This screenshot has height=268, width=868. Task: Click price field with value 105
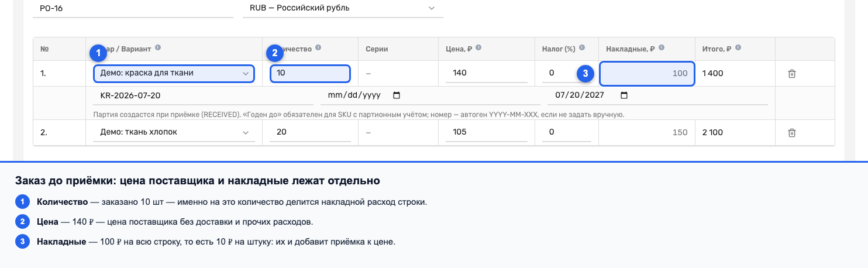(485, 132)
